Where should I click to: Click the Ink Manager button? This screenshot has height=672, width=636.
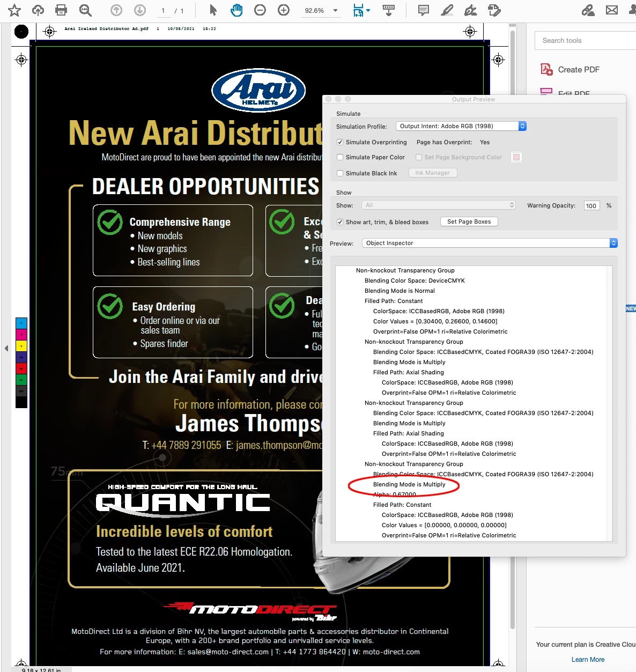coord(433,173)
